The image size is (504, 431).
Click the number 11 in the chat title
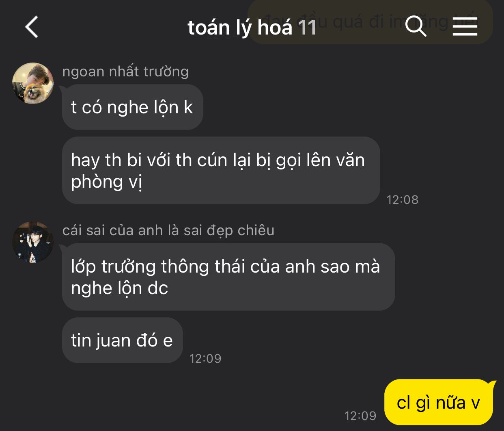(x=307, y=28)
